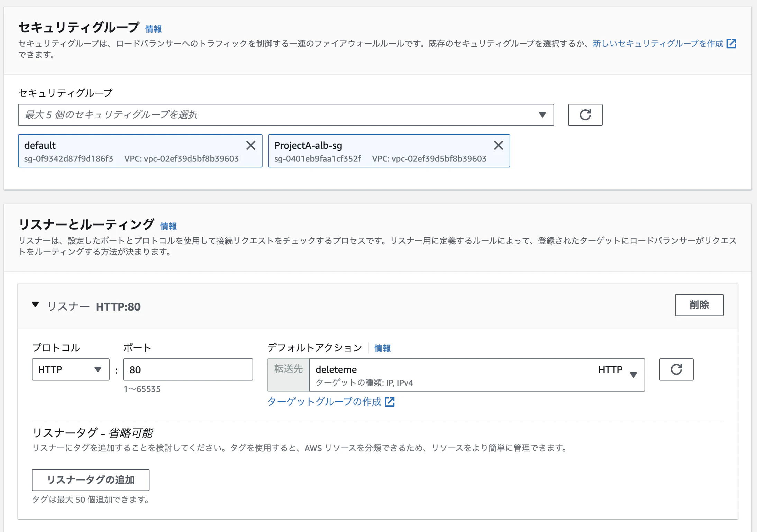Open the security group selection dropdown
Image resolution: width=757 pixels, height=532 pixels.
coord(286,115)
